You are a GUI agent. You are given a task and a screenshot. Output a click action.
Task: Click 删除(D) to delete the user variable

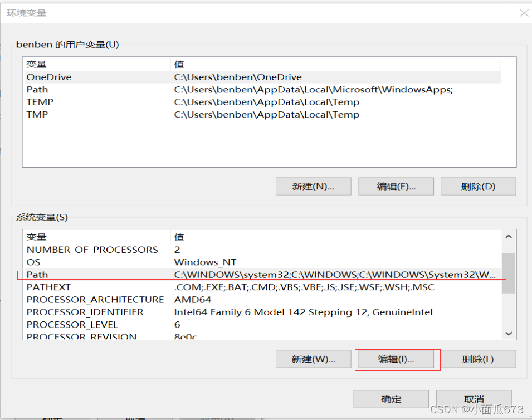tap(478, 186)
